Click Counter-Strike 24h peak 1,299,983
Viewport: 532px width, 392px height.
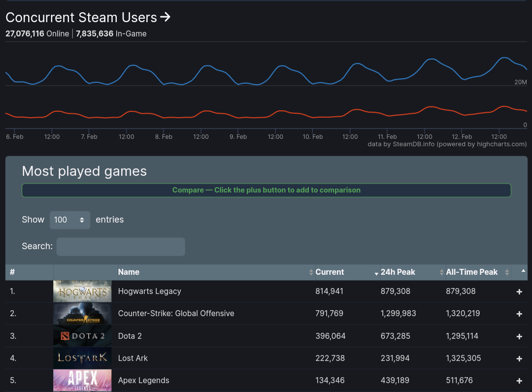(399, 313)
